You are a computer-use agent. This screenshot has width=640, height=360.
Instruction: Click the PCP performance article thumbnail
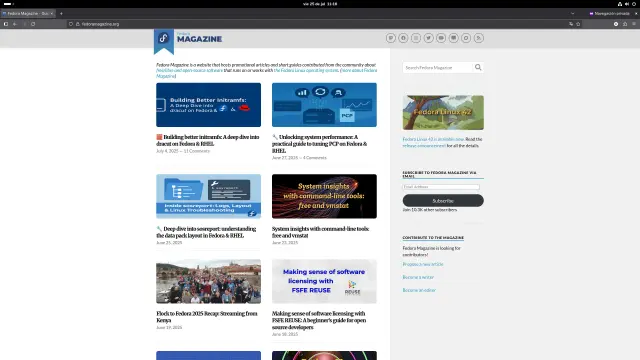pyautogui.click(x=324, y=105)
